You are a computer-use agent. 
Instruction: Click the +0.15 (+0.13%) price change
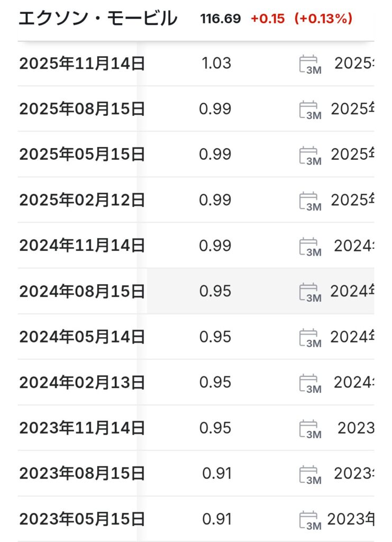point(302,19)
